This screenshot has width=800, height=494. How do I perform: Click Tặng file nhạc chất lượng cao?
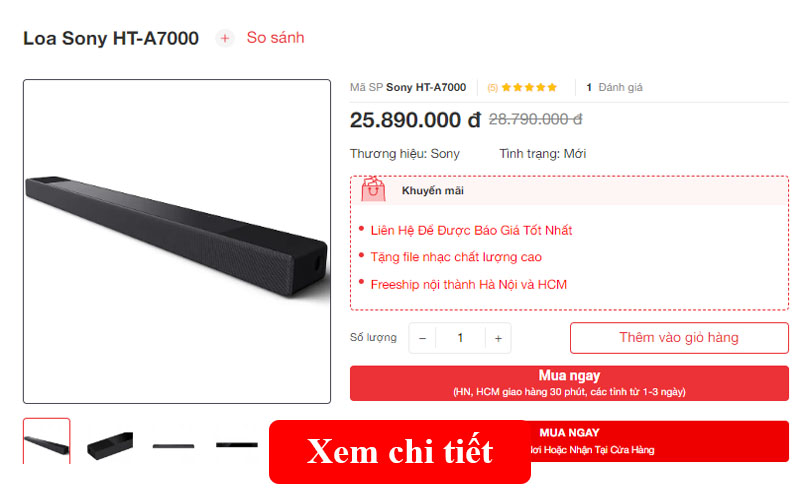coord(456,257)
